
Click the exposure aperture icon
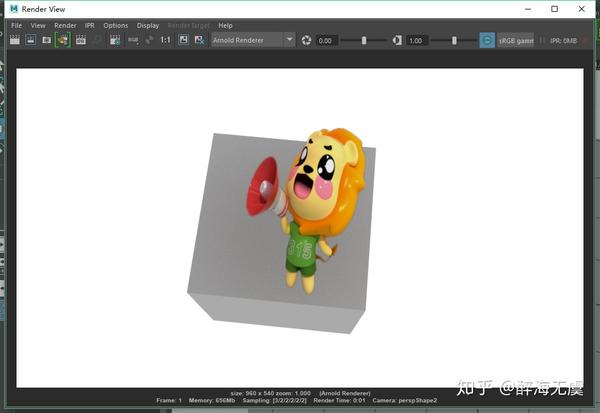(306, 40)
